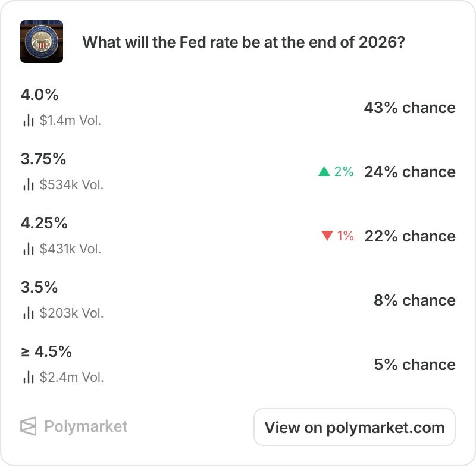Click the Polymarket logo icon
476x471 pixels.
point(28,426)
